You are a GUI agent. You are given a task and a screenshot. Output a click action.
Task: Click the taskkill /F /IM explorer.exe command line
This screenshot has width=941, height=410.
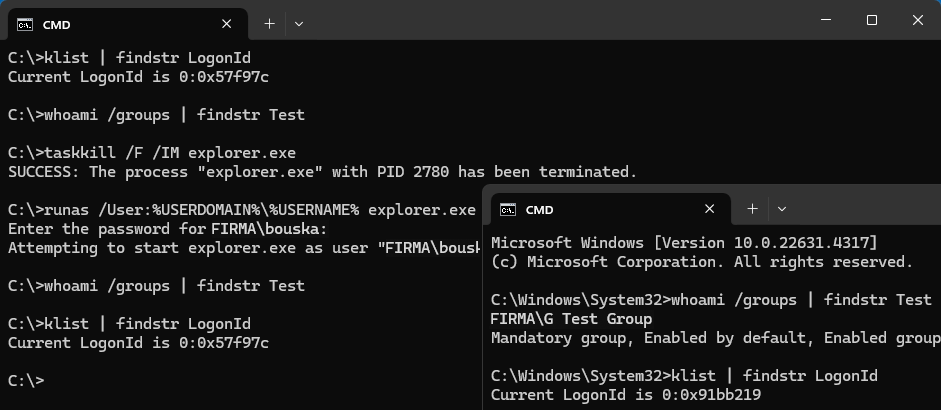(x=152, y=153)
